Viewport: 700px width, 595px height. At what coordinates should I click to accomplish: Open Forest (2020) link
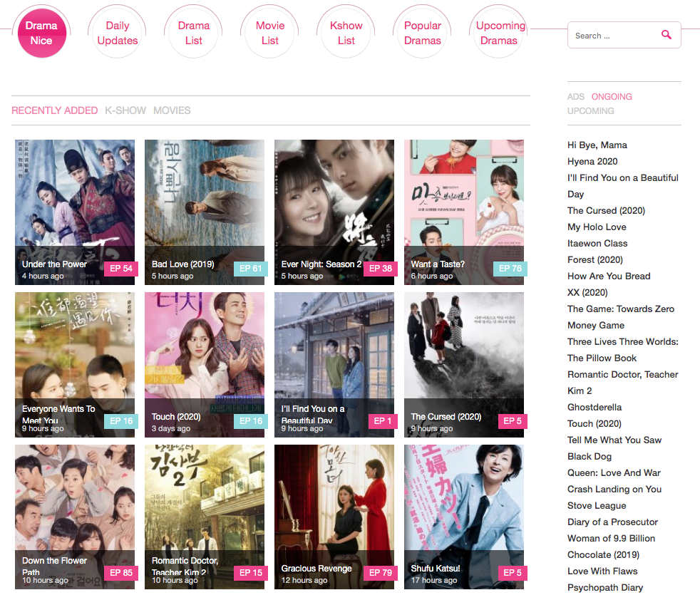tap(595, 260)
